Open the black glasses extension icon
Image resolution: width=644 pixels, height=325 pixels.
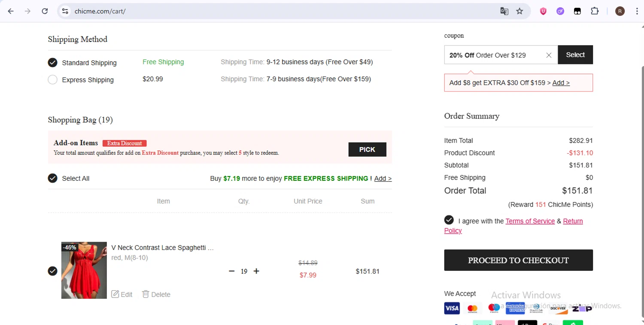pos(577,12)
